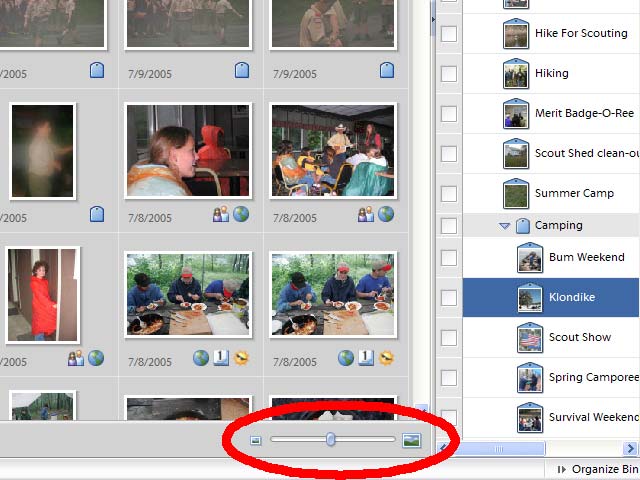This screenshot has width=640, height=480.
Task: Click the Hiking tag thumbnail icon
Action: (x=516, y=73)
